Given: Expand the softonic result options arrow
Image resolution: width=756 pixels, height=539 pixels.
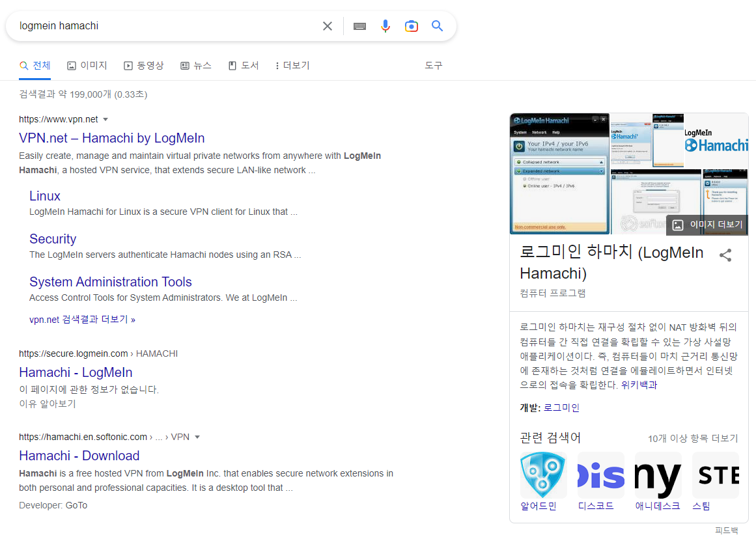Looking at the screenshot, I should [x=197, y=437].
